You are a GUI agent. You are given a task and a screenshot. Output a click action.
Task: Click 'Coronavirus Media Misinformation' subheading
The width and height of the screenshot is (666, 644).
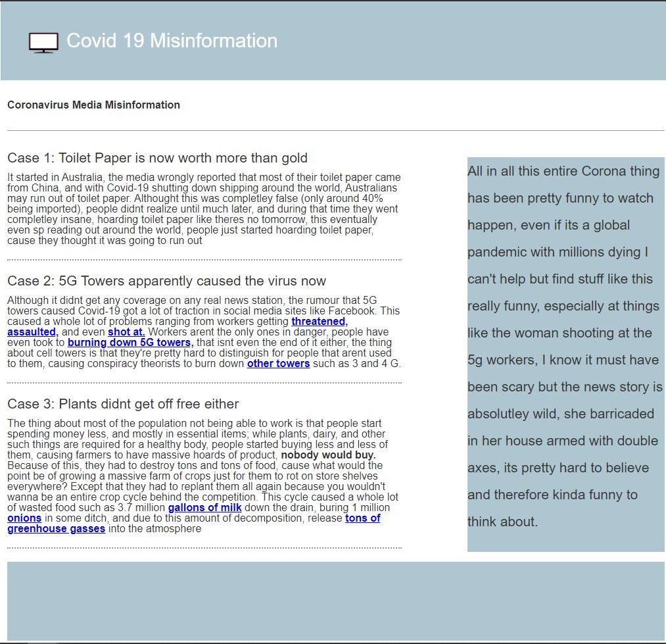93,105
